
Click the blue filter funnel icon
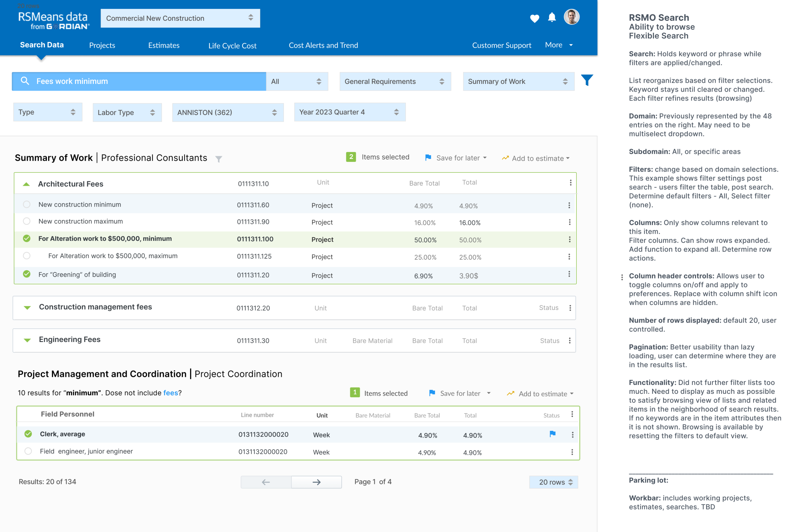(587, 80)
